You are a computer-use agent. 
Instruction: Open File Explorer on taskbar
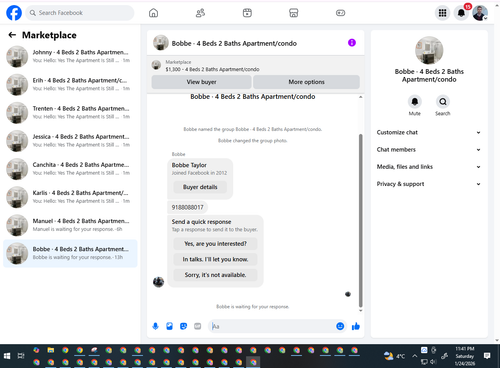pos(51,350)
